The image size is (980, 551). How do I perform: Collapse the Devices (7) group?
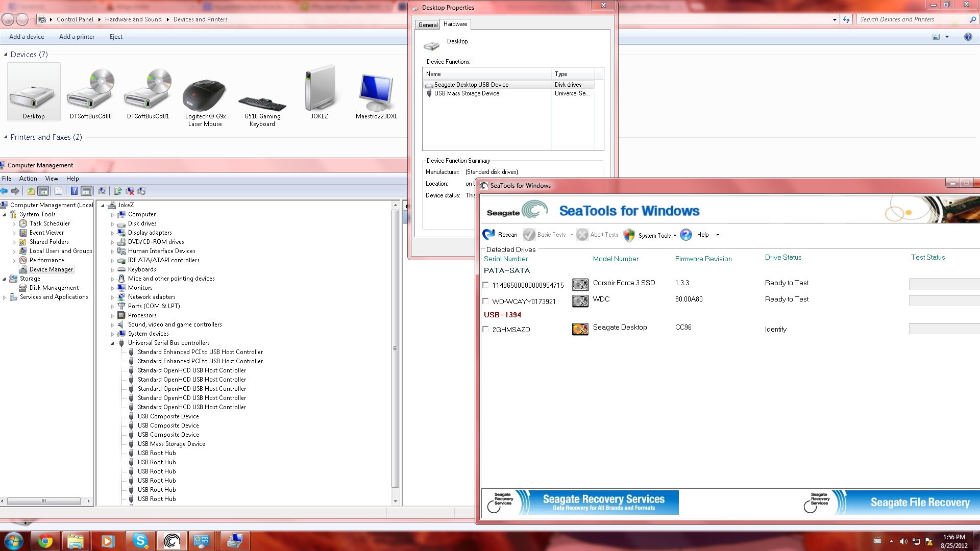6,55
